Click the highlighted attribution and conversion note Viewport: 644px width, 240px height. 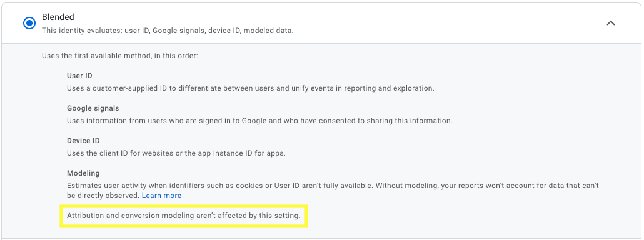click(184, 216)
